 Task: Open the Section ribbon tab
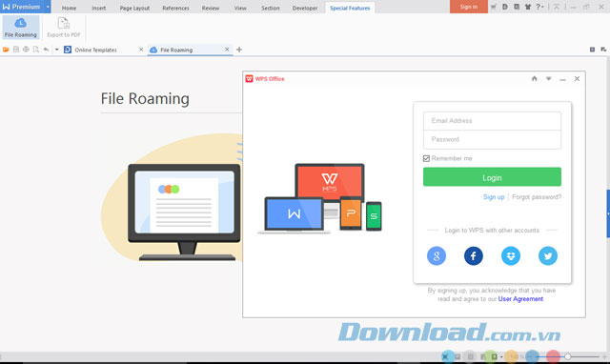pos(271,8)
